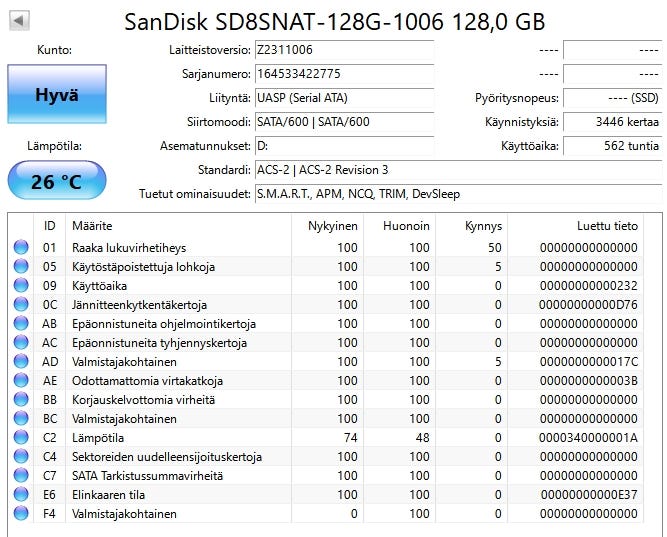Click status orb for attribute 0C
This screenshot has width=667, height=537.
(21, 304)
